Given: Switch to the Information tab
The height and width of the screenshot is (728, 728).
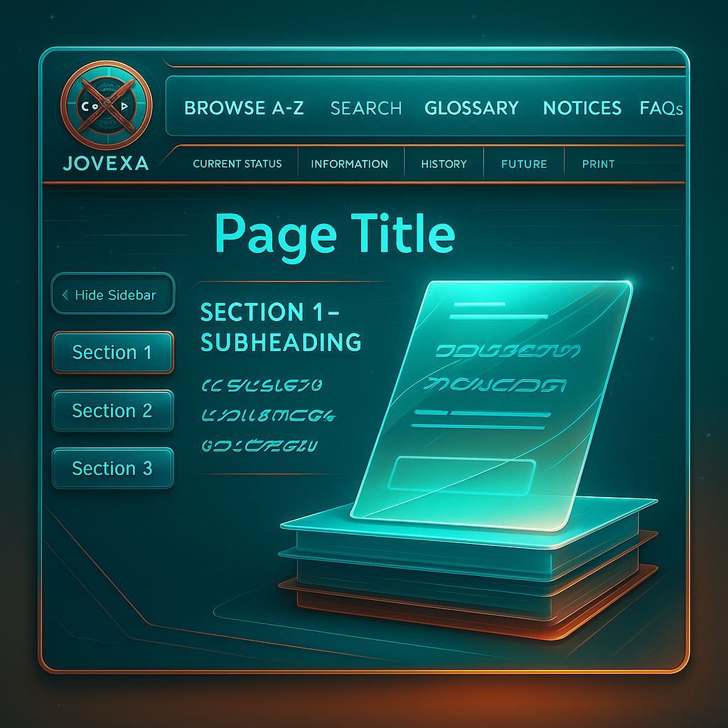Looking at the screenshot, I should (349, 164).
